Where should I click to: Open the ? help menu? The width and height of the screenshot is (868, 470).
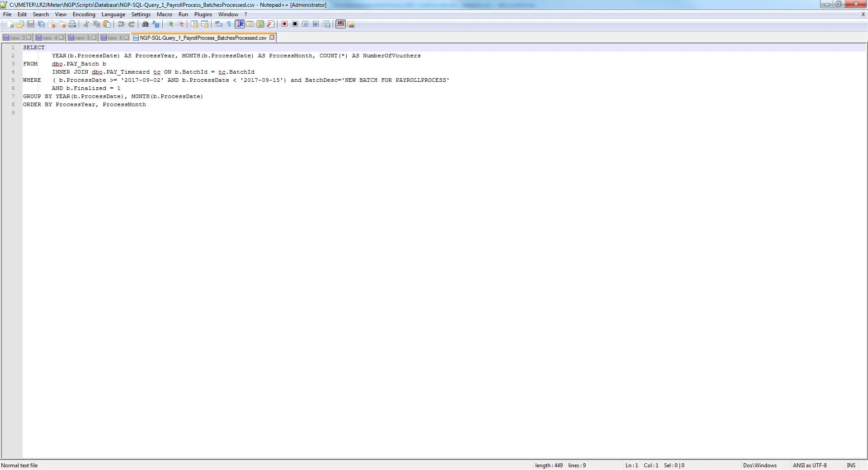pos(246,14)
